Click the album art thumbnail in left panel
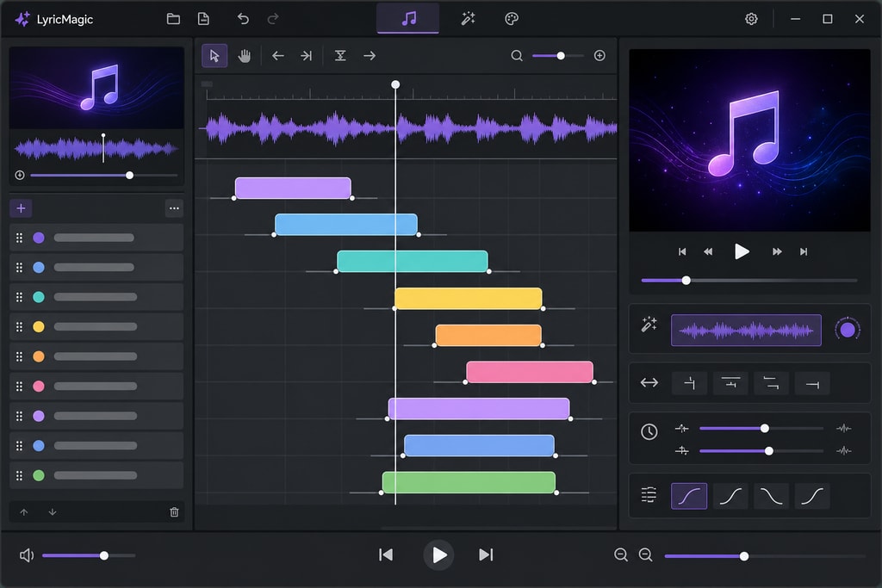Screen dimensions: 882x588 96,89
